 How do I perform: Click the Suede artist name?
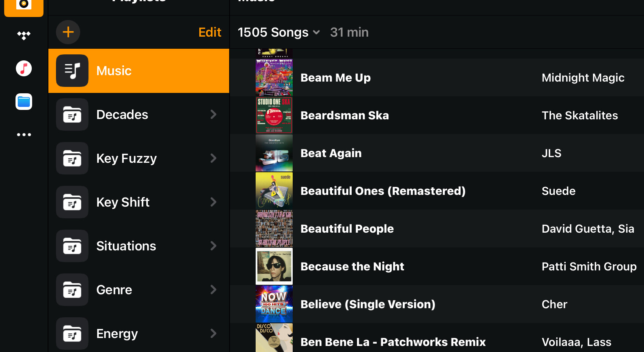click(558, 191)
